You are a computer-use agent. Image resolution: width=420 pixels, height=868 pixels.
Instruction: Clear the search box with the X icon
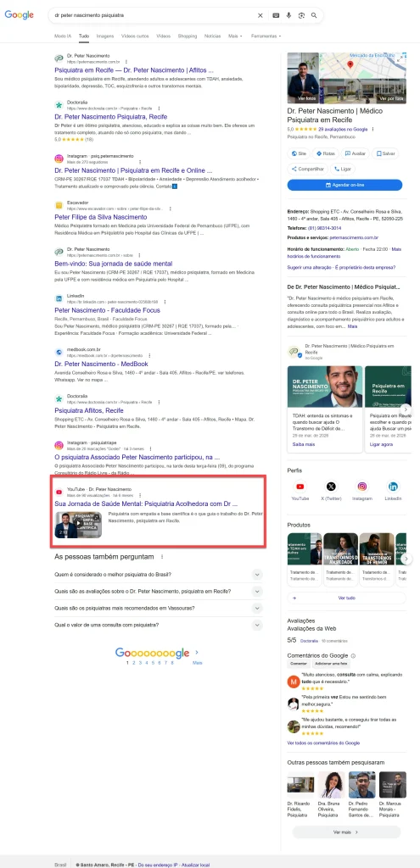click(x=260, y=15)
